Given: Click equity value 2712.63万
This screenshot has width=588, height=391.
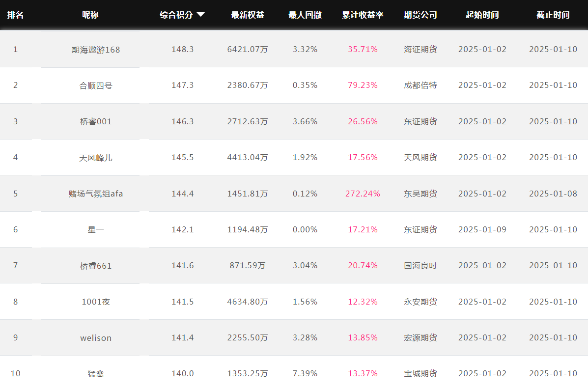Looking at the screenshot, I should pos(248,121).
